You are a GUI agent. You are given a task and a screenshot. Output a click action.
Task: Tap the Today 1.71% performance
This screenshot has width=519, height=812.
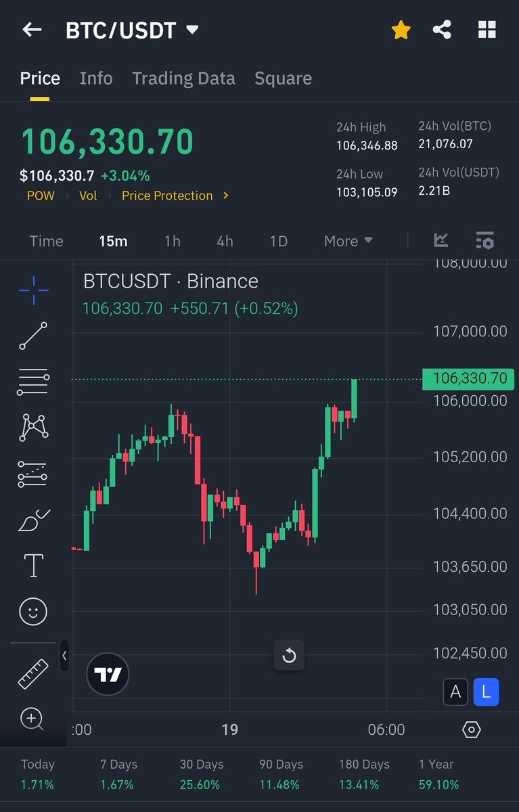(x=37, y=775)
